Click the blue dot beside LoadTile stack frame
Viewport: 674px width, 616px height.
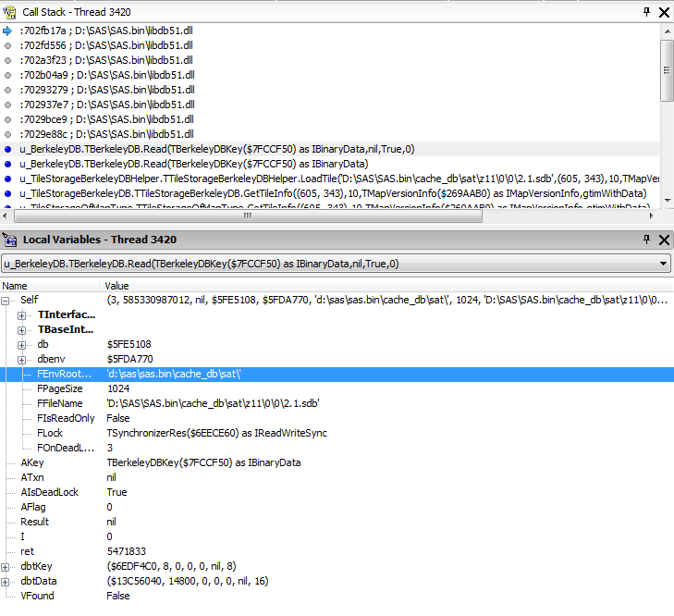coord(7,179)
